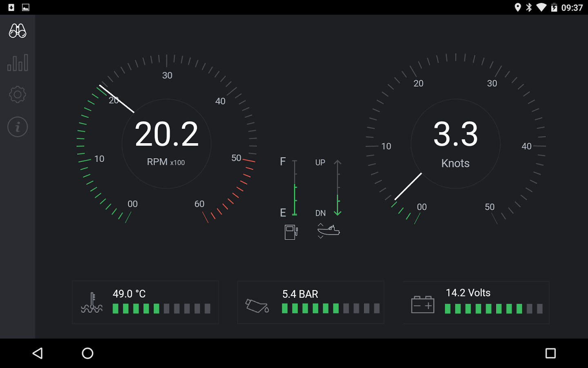588x368 pixels.
Task: Tap the Wi-Fi signal status icon
Action: point(541,7)
